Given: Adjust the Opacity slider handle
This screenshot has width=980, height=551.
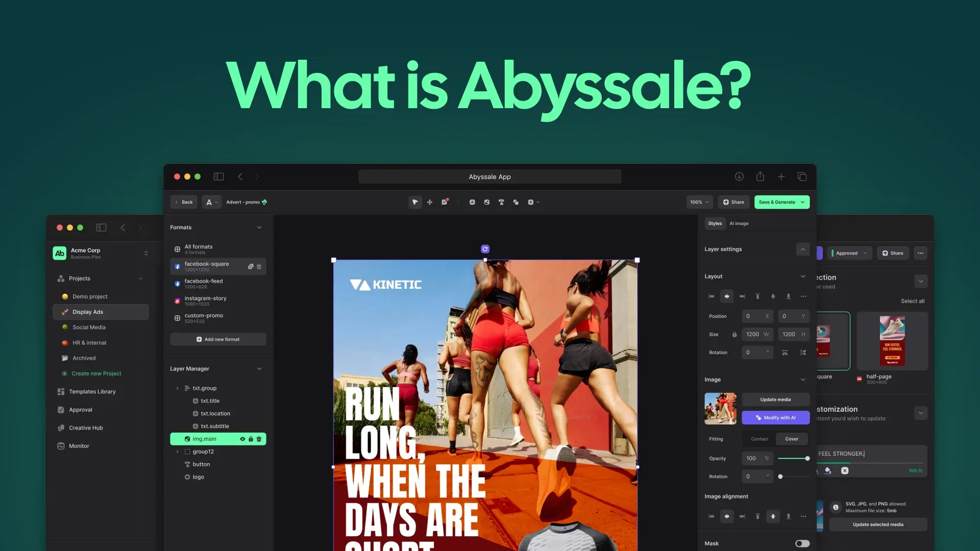Looking at the screenshot, I should [807, 458].
